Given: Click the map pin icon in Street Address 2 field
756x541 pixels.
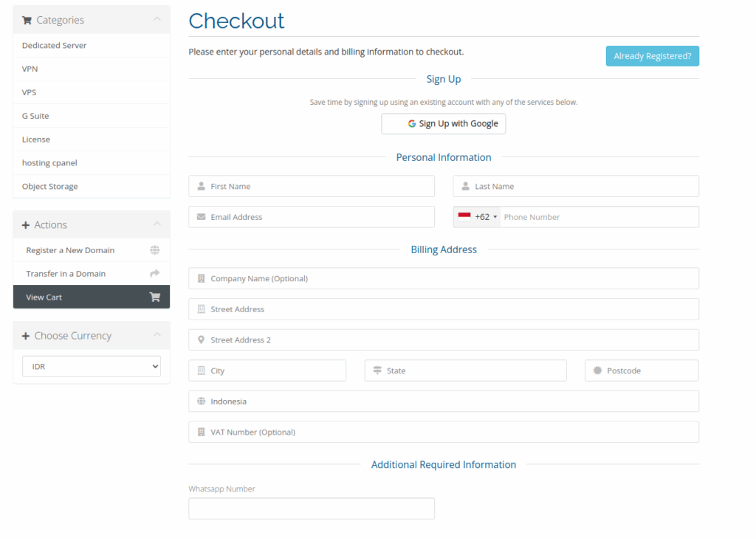Looking at the screenshot, I should (201, 340).
